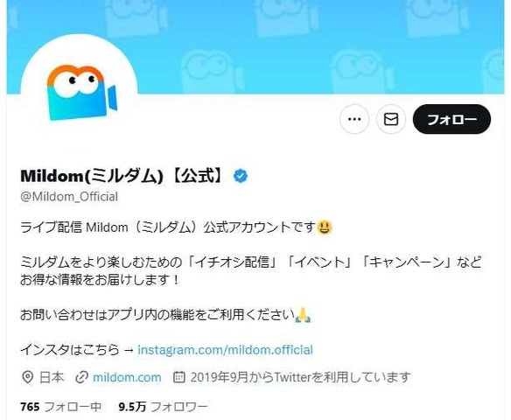Open the instagram.com/mildom.official link

225,350
